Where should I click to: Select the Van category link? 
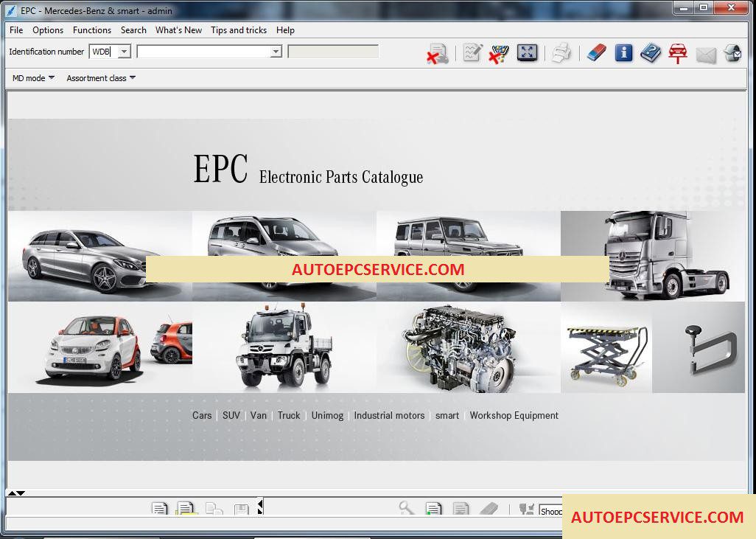pyautogui.click(x=259, y=415)
